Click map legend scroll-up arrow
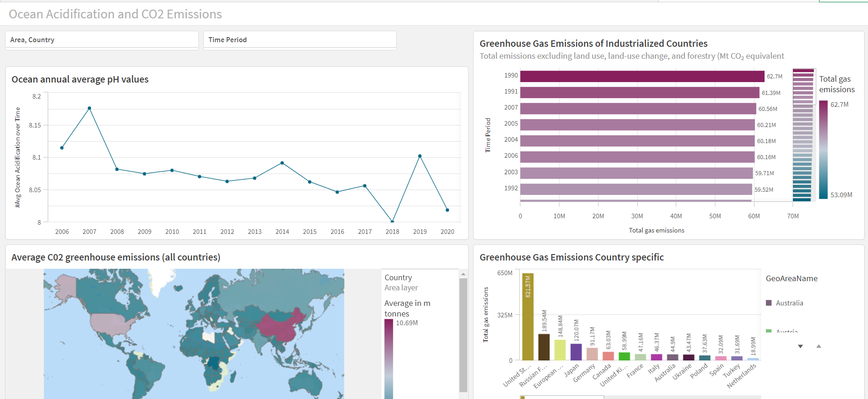 coord(463,274)
